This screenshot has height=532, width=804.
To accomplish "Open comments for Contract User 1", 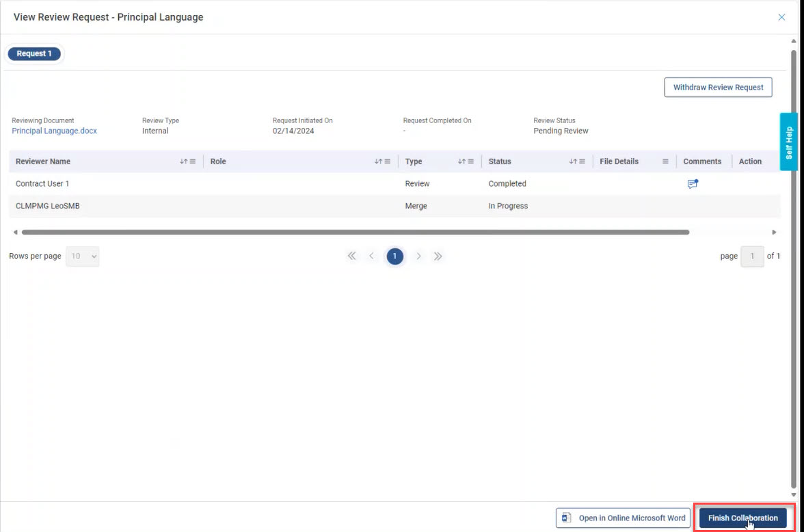I will pos(693,184).
